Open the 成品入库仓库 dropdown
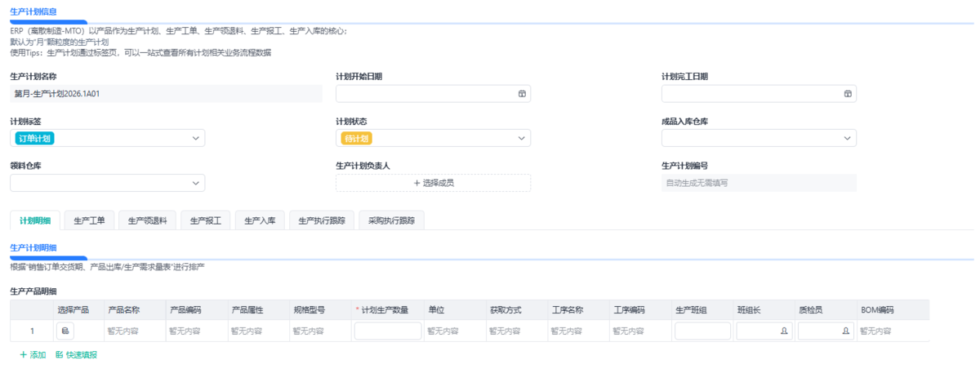Viewport: 980px width, 369px height. point(848,139)
